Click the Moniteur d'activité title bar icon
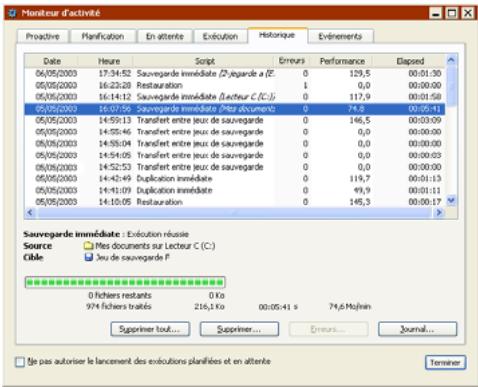478x387 pixels. pos(12,13)
